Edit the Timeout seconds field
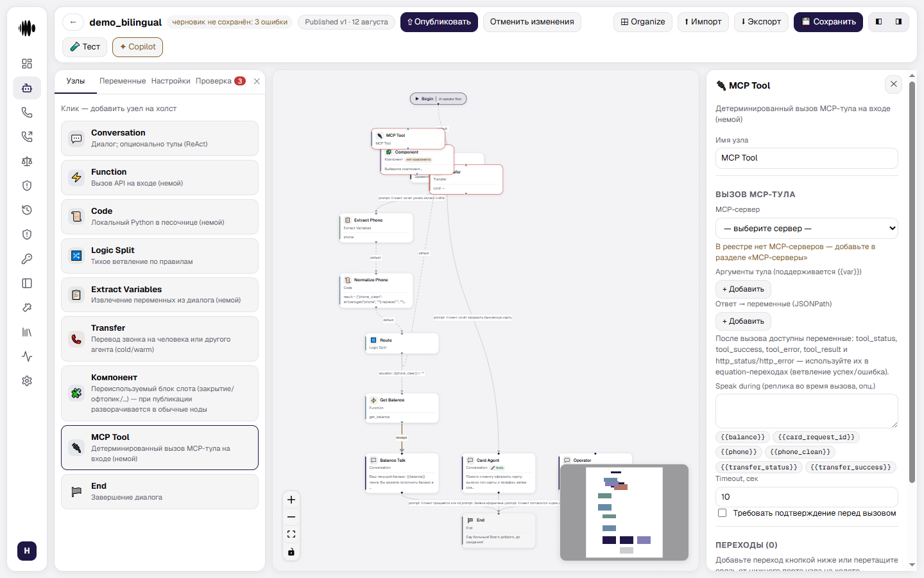This screenshot has height=578, width=924. pyautogui.click(x=807, y=497)
